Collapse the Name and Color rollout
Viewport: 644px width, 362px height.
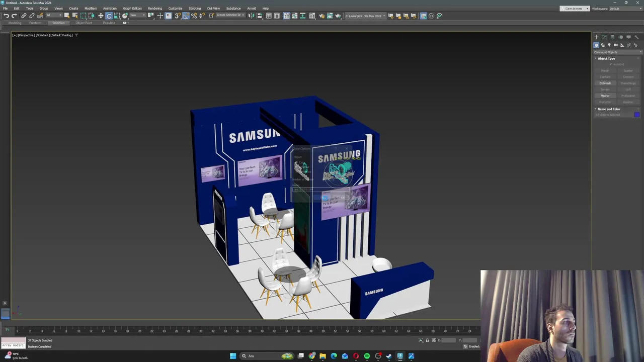pyautogui.click(x=609, y=109)
